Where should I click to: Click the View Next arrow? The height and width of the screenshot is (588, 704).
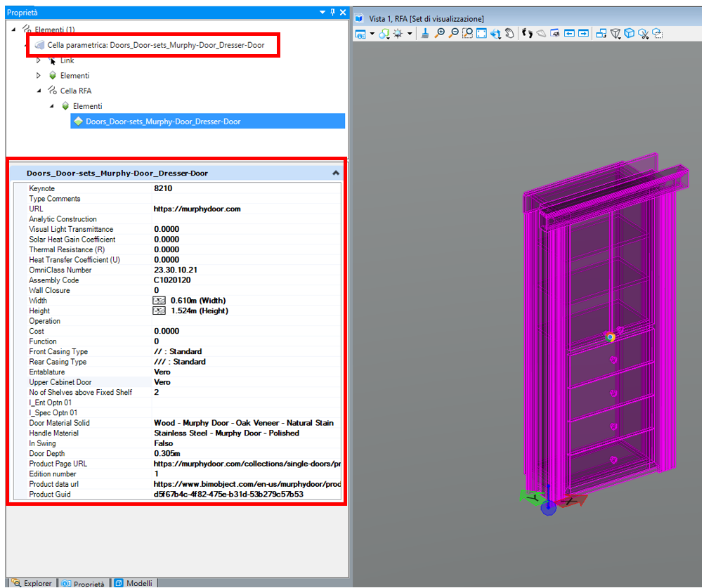(x=583, y=33)
